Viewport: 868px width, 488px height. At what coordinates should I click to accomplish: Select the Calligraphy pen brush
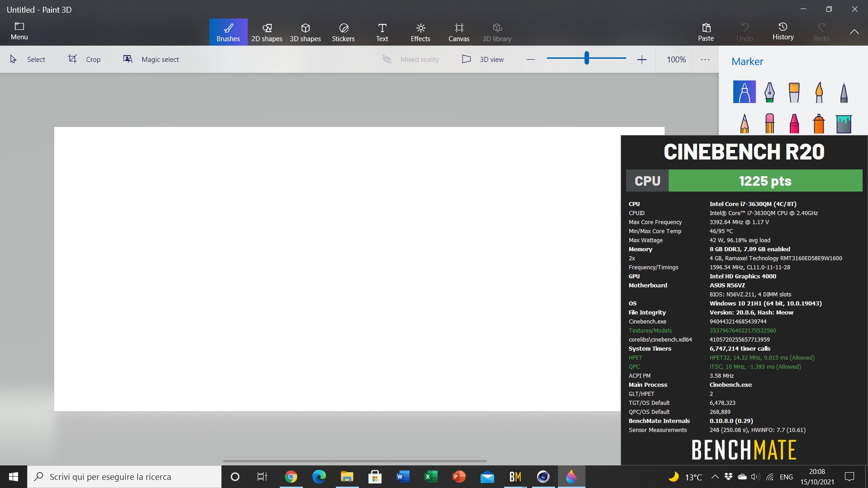[769, 92]
